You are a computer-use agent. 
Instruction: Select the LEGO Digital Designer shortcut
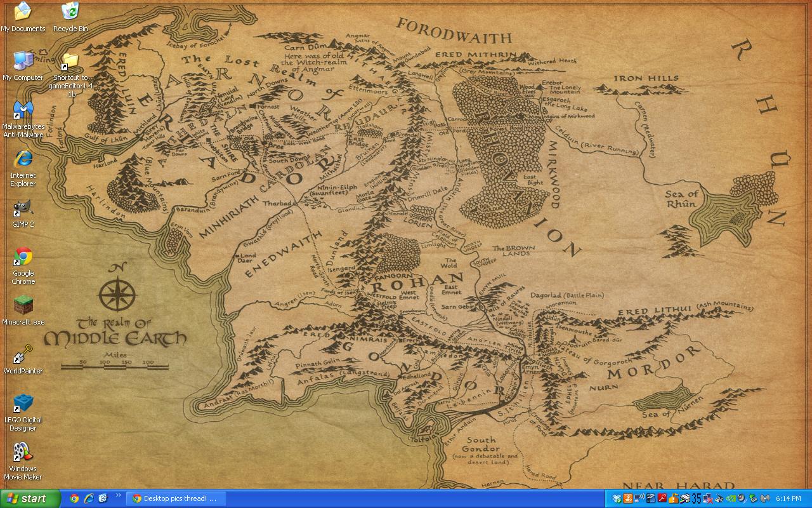click(x=23, y=412)
